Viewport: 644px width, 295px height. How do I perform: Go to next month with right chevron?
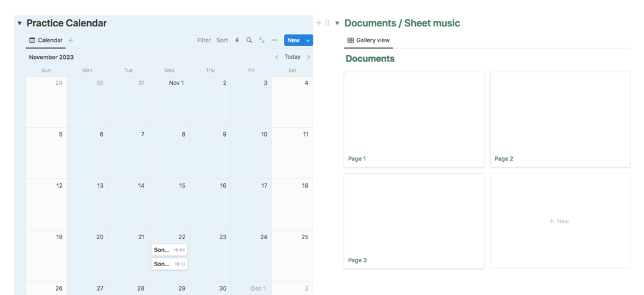pyautogui.click(x=308, y=57)
